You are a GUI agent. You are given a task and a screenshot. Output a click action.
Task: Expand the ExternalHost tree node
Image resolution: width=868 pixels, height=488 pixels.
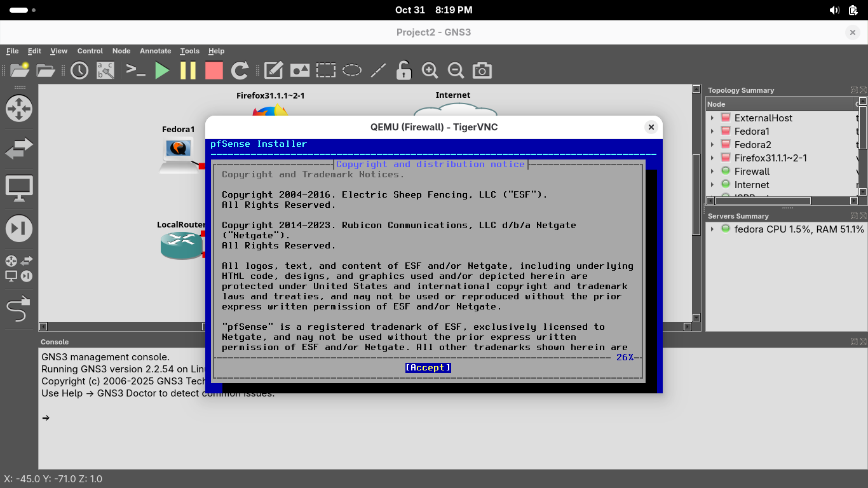[x=712, y=118]
